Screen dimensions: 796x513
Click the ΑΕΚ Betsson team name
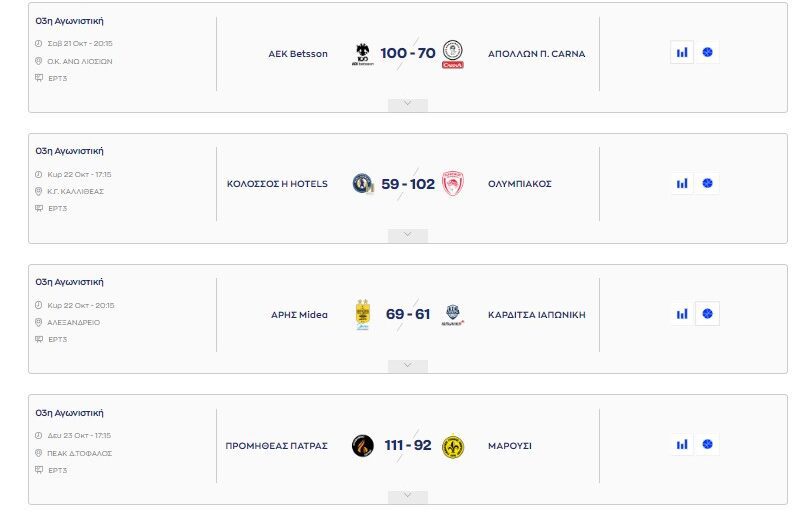pyautogui.click(x=298, y=54)
